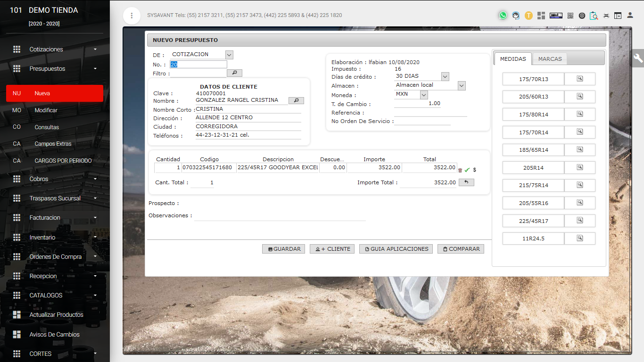Click the QR code icon
644x362 pixels.
tap(570, 16)
